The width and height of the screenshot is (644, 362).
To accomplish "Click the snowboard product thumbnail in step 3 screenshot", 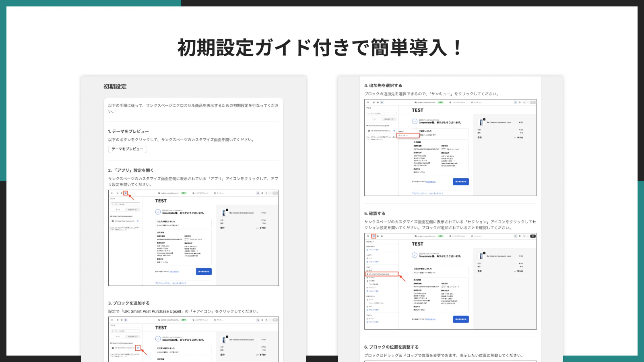I will tap(224, 340).
